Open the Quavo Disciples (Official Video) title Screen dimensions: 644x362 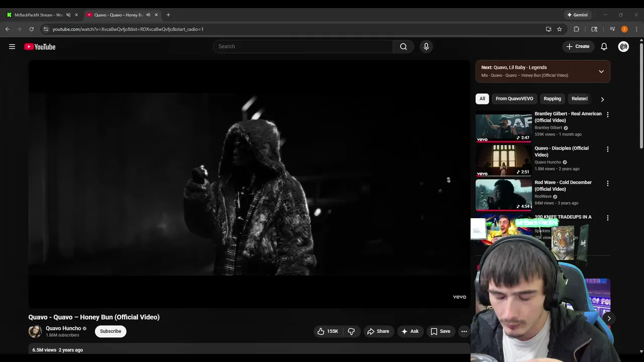(561, 151)
